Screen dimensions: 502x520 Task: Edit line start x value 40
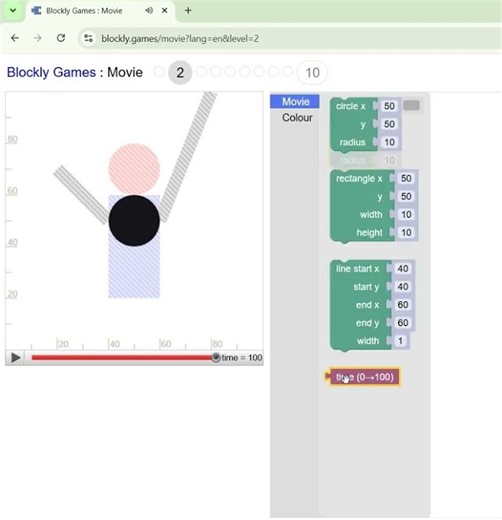coord(403,269)
